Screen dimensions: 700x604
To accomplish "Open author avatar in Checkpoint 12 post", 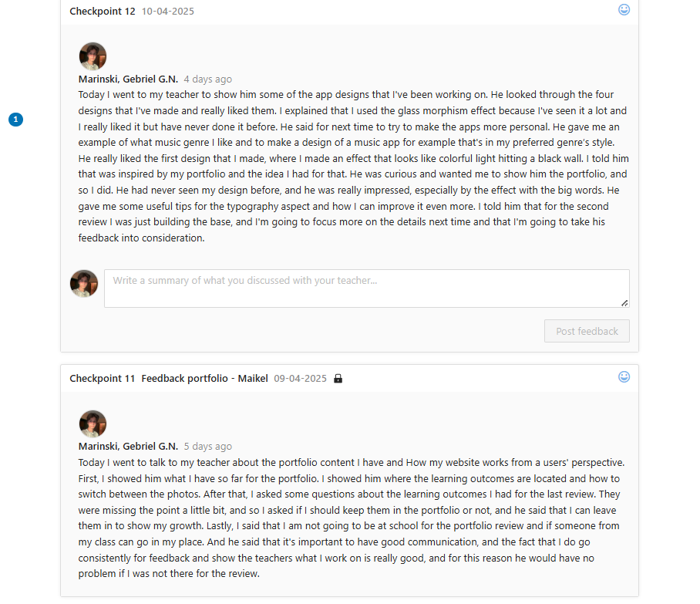I will tap(93, 56).
